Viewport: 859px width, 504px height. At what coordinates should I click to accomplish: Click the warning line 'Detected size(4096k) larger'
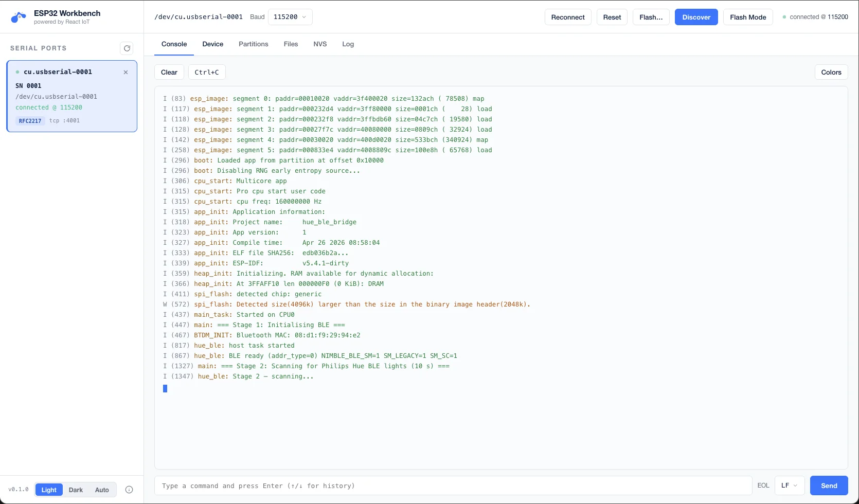point(347,304)
